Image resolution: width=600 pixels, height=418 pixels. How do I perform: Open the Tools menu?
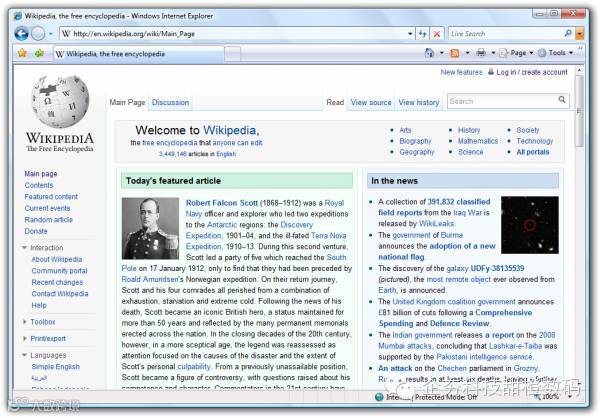556,53
